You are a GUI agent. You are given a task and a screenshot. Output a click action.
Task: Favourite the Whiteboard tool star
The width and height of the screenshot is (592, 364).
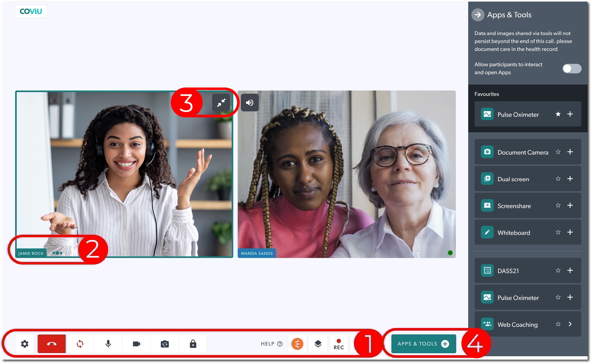pyautogui.click(x=558, y=232)
